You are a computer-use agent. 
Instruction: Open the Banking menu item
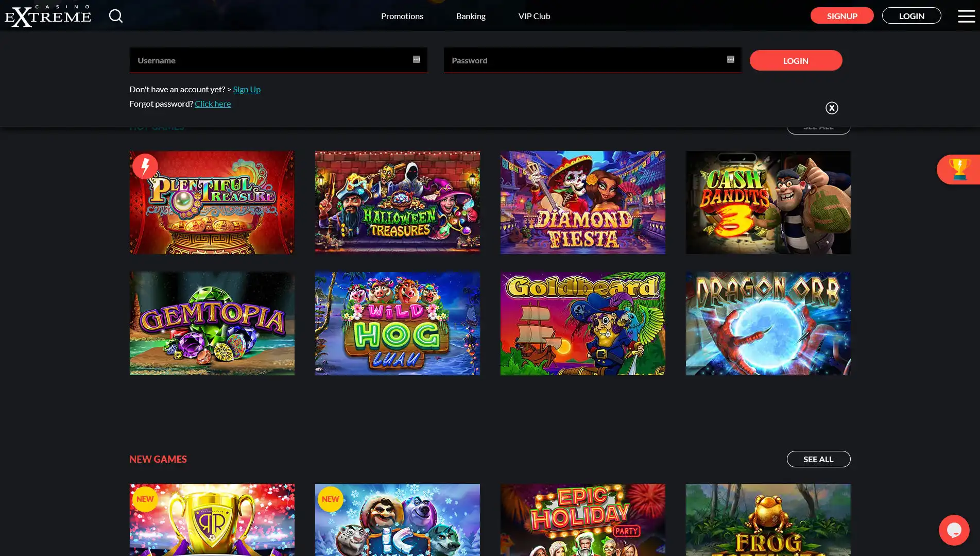coord(470,16)
